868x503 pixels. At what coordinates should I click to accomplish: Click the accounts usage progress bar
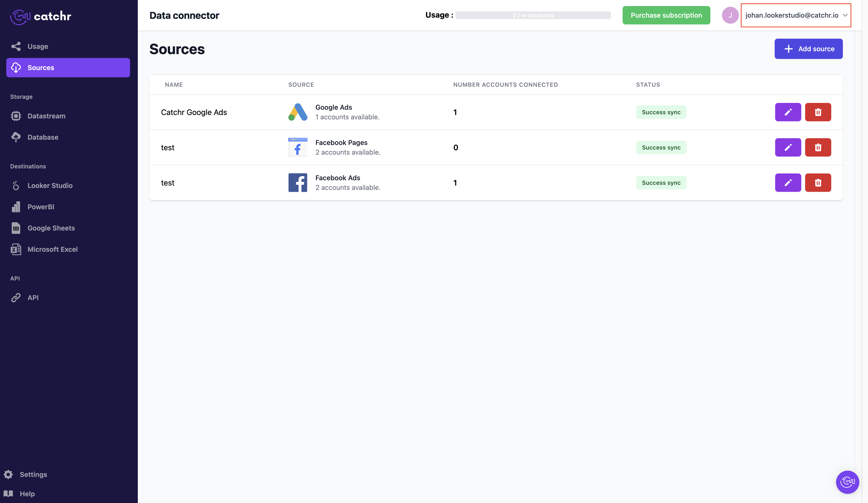pyautogui.click(x=532, y=15)
